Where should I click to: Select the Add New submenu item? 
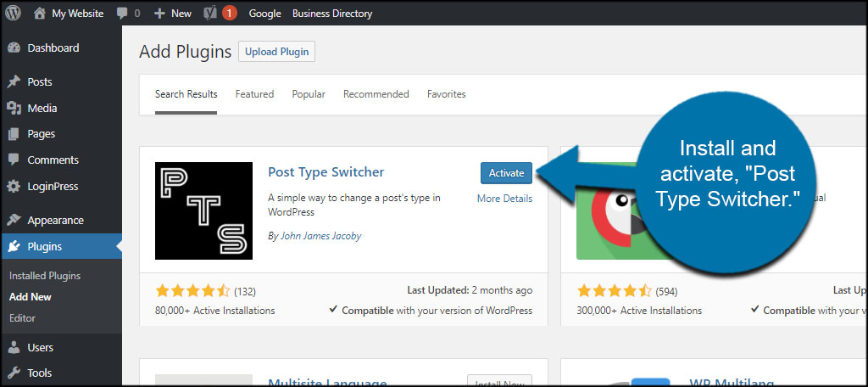coord(31,297)
